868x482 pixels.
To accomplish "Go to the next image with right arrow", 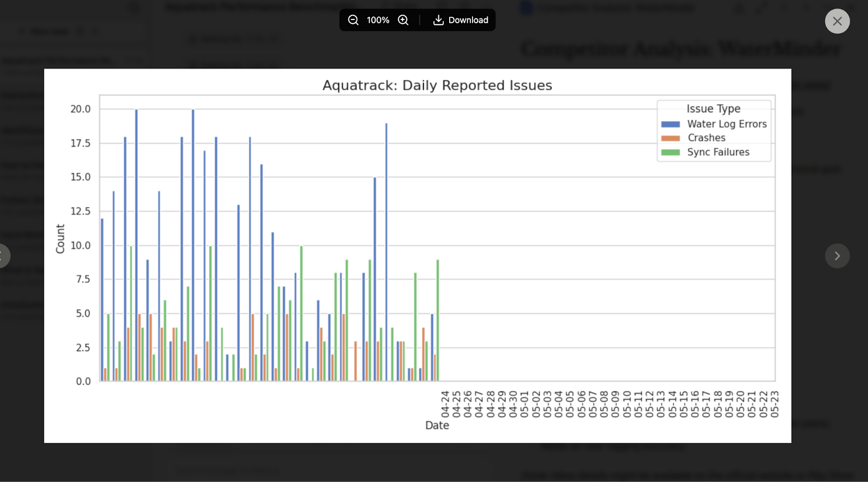I will point(837,256).
